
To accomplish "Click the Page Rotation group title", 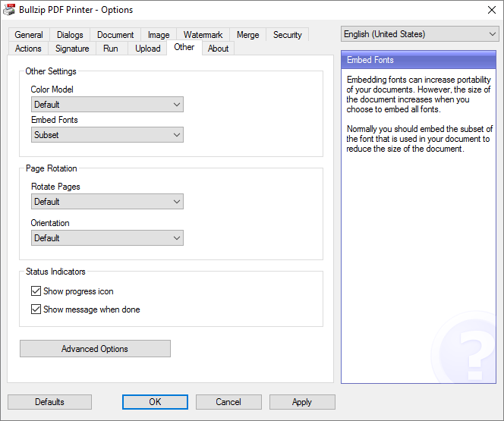I will click(x=51, y=168).
